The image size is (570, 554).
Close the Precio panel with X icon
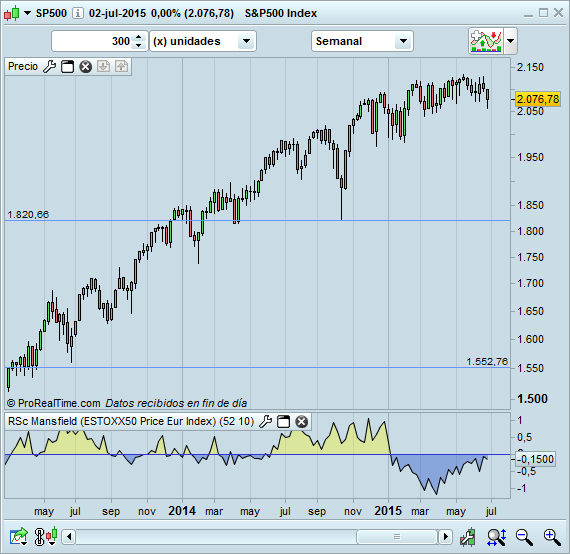pos(85,67)
